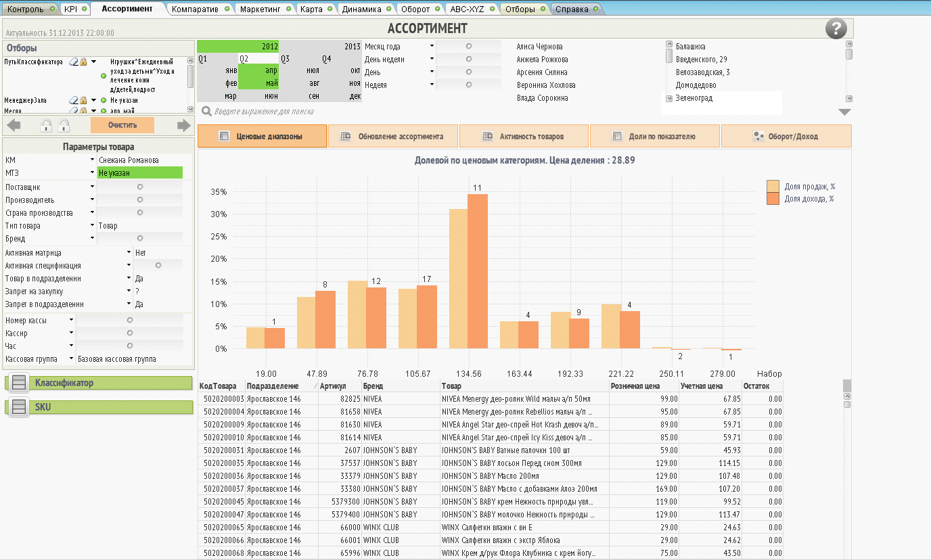The width and height of the screenshot is (931, 560).
Task: Expand the Бренд dropdown
Action: click(x=93, y=238)
